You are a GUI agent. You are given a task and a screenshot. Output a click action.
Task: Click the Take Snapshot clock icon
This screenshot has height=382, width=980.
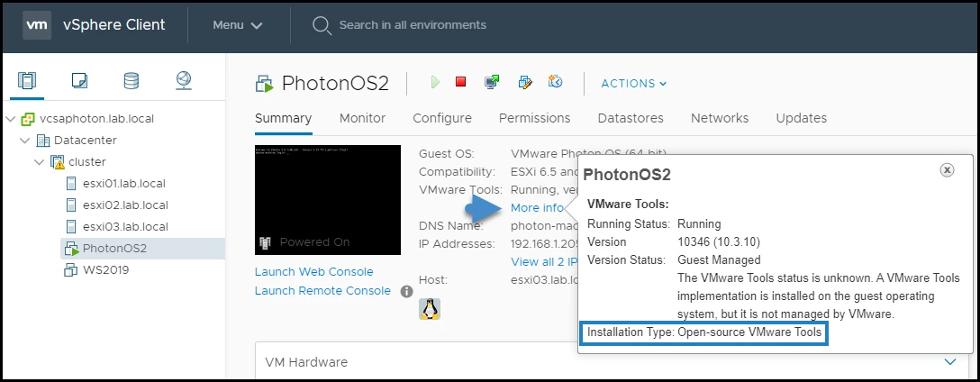point(556,83)
